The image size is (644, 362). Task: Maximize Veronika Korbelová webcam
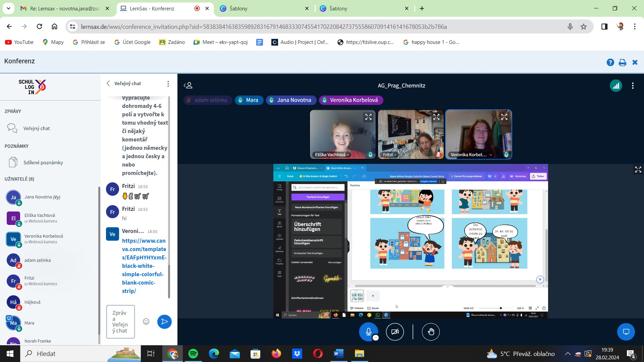click(504, 117)
